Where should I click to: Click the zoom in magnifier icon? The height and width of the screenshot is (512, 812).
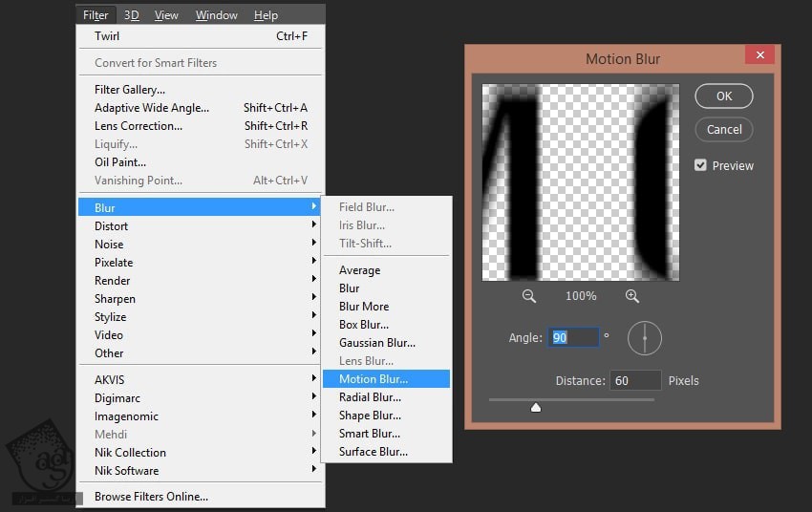tap(631, 296)
